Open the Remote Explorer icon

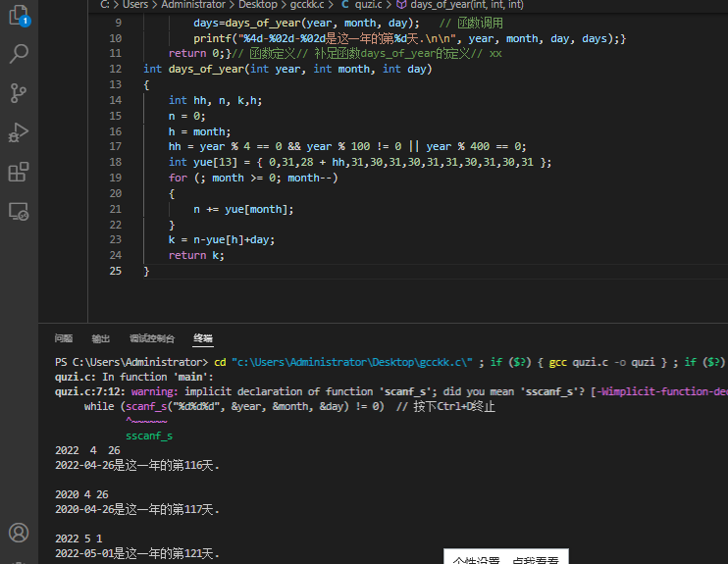pyautogui.click(x=19, y=212)
